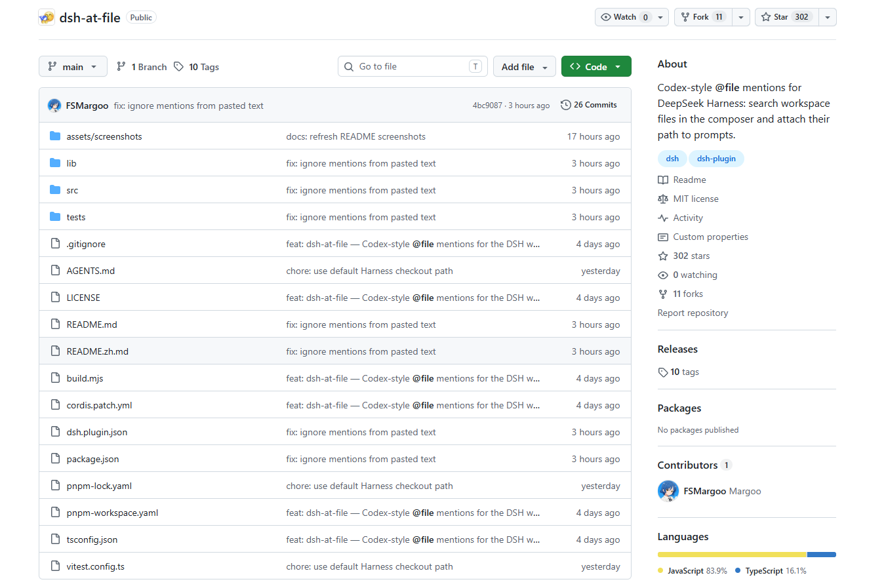The image size is (886, 588).
Task: Click the file icon beside README.md
Action: pos(55,324)
